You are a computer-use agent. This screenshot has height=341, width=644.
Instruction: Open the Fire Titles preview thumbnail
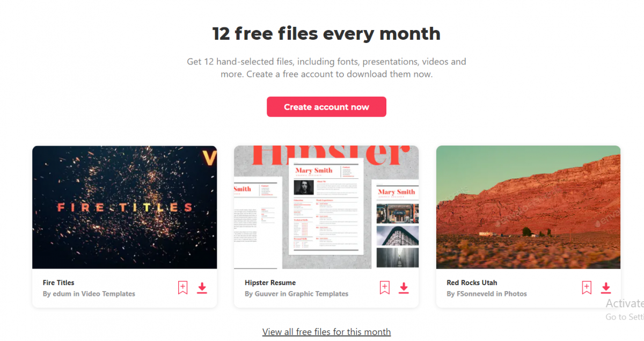pyautogui.click(x=125, y=207)
